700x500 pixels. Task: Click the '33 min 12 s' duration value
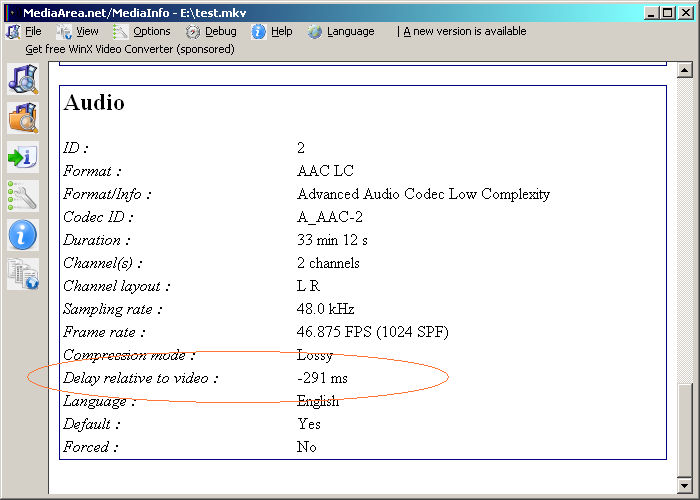point(332,240)
